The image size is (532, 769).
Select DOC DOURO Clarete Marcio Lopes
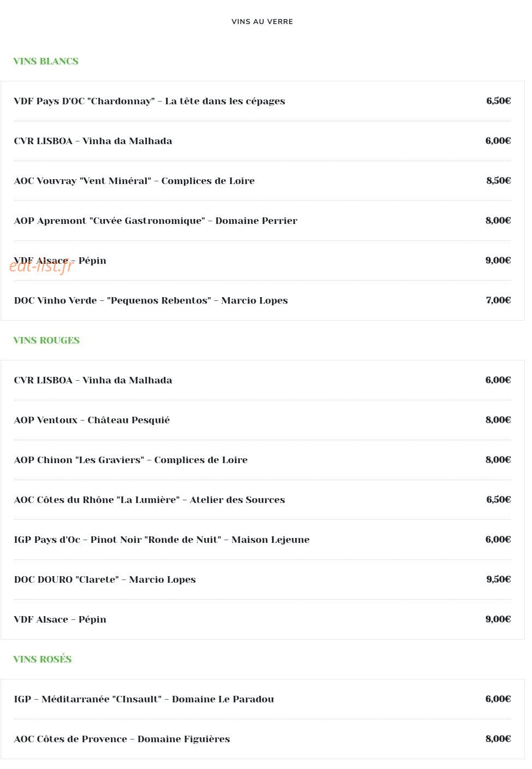tap(262, 579)
